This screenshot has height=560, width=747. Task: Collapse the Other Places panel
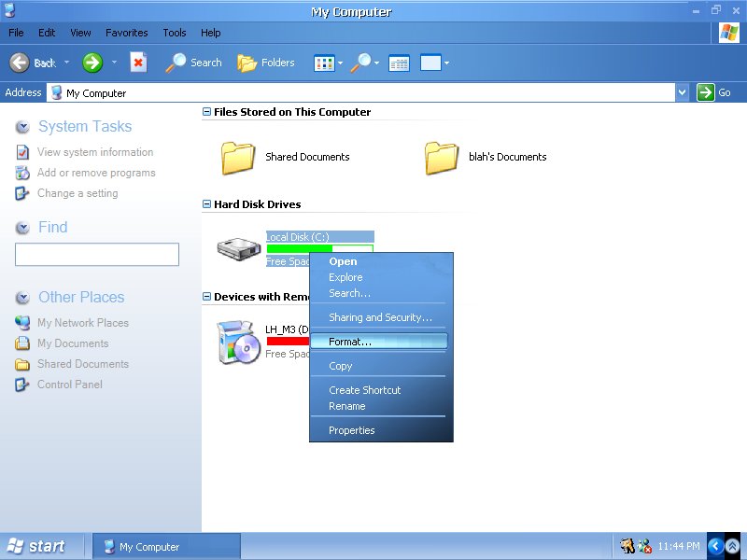[22, 298]
